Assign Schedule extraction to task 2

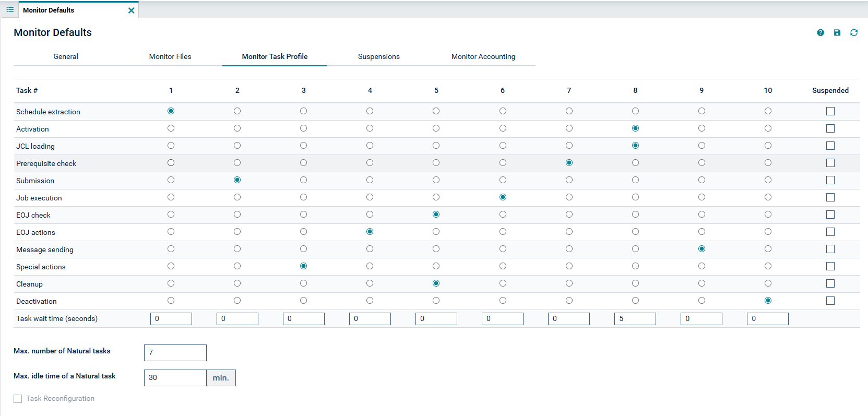tap(237, 111)
